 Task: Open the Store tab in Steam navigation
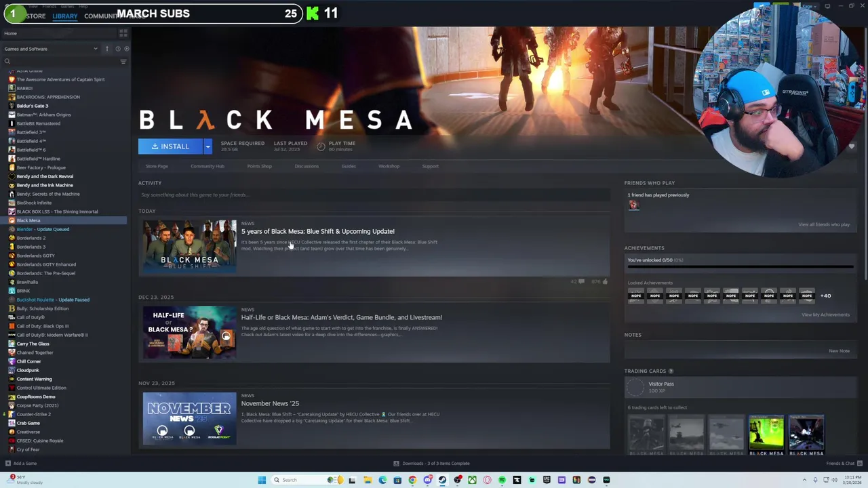pyautogui.click(x=35, y=16)
